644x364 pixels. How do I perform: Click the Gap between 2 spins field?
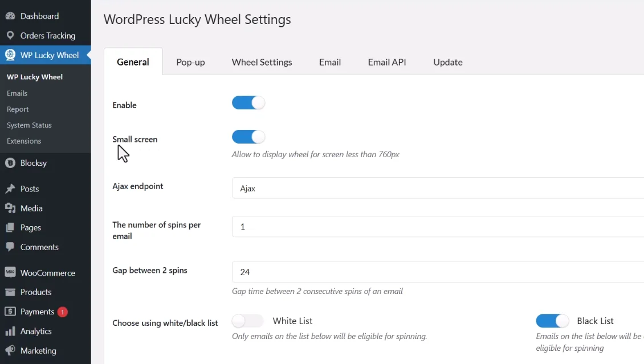[438, 272]
